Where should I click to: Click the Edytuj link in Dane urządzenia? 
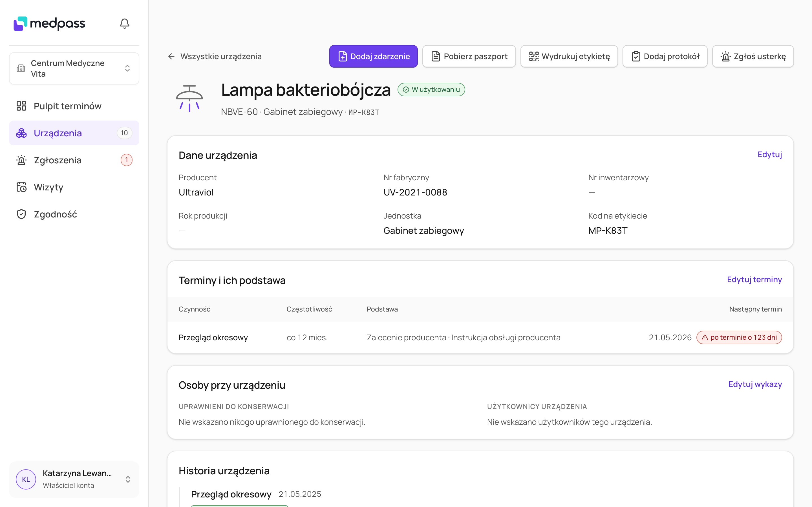pos(769,155)
